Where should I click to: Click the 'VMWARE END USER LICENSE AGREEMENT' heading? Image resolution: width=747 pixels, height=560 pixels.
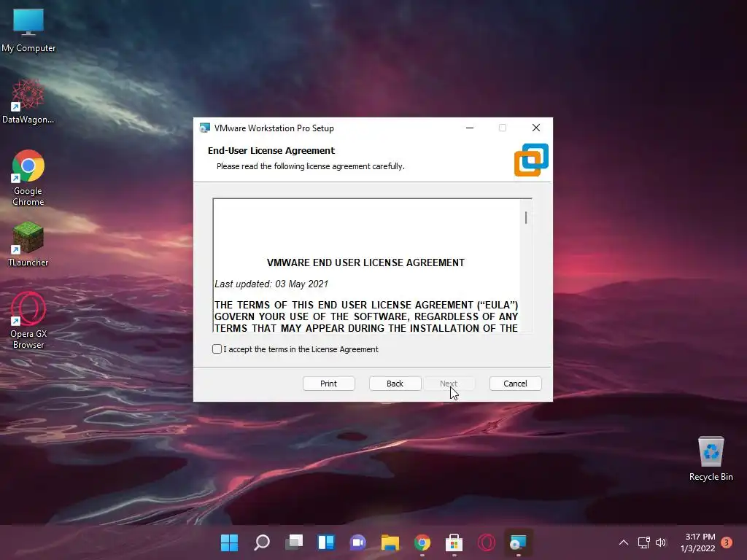click(365, 262)
